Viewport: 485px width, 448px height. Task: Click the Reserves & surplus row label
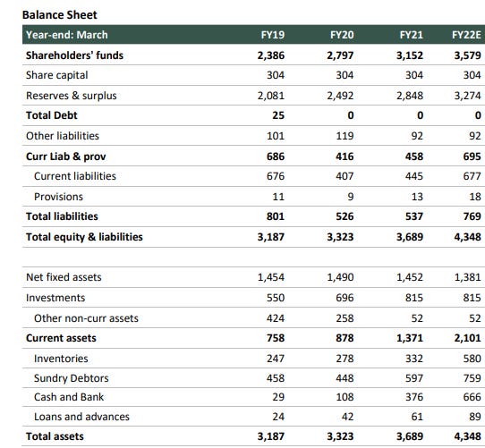(x=72, y=96)
